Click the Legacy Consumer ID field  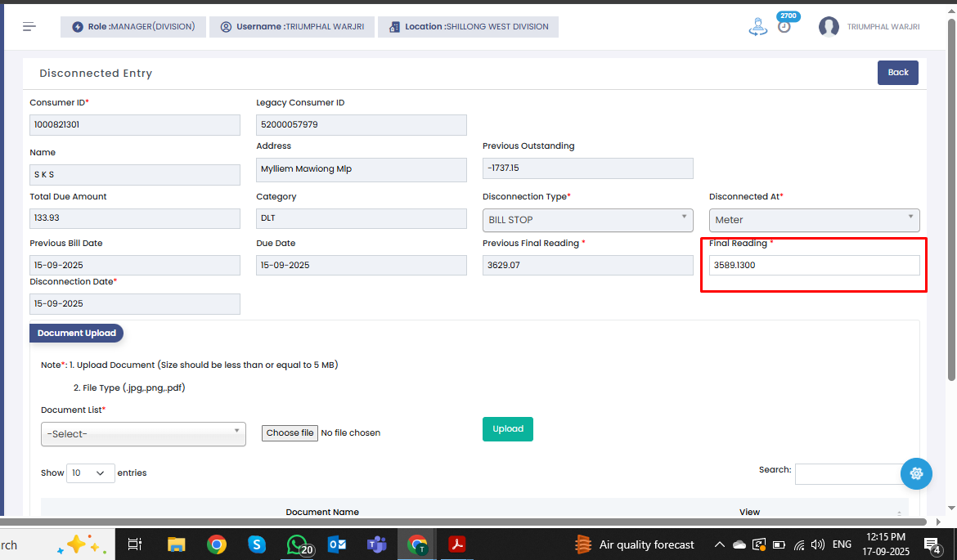[362, 125]
